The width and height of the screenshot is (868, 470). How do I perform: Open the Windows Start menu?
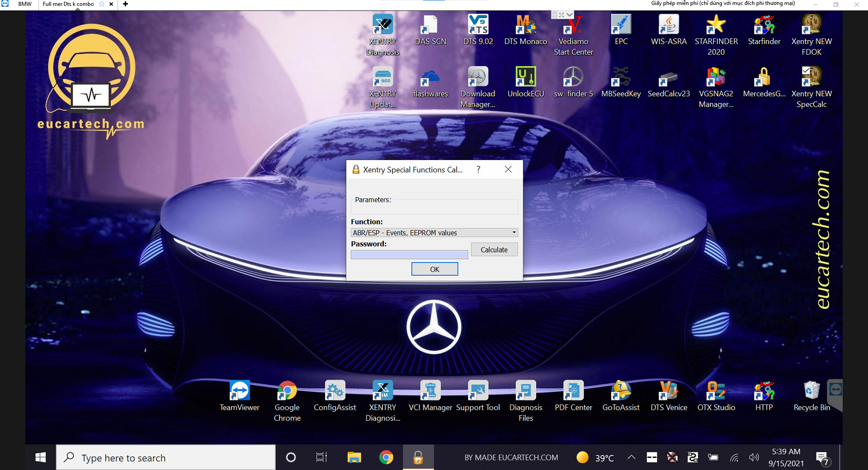40,457
